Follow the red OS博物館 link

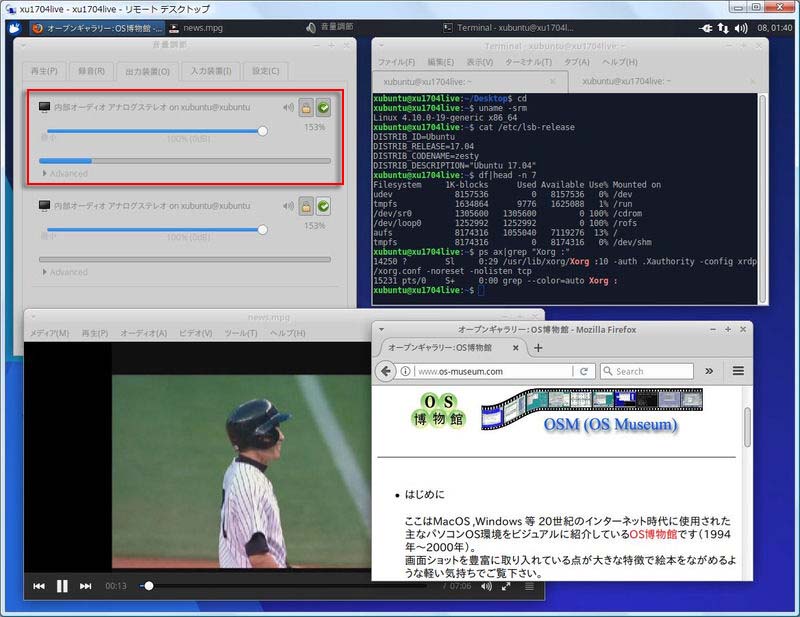pyautogui.click(x=653, y=534)
